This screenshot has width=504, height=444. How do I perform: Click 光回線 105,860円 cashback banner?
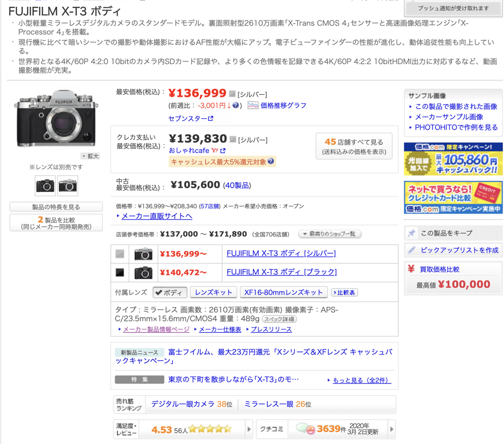(453, 159)
